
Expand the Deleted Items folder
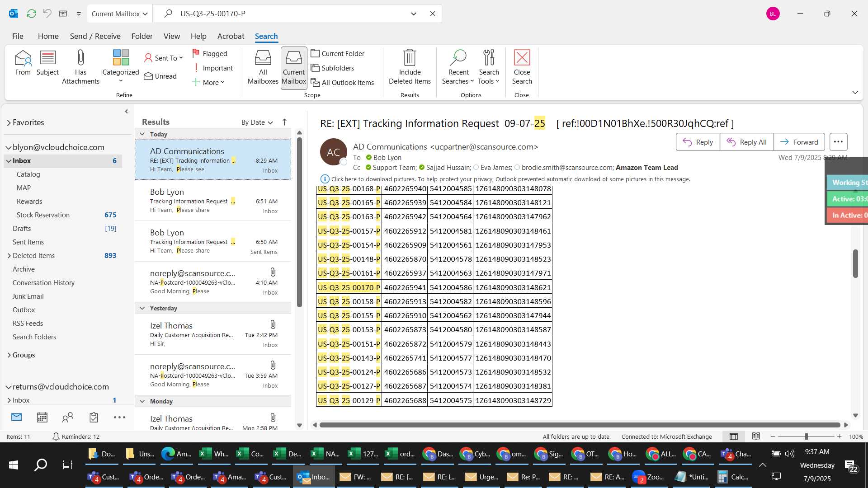pos(9,256)
